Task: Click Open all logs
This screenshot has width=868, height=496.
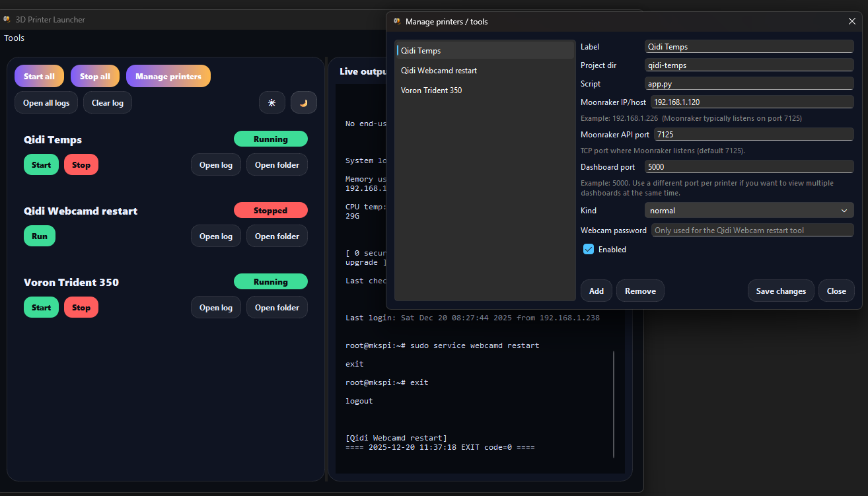Action: (46, 102)
